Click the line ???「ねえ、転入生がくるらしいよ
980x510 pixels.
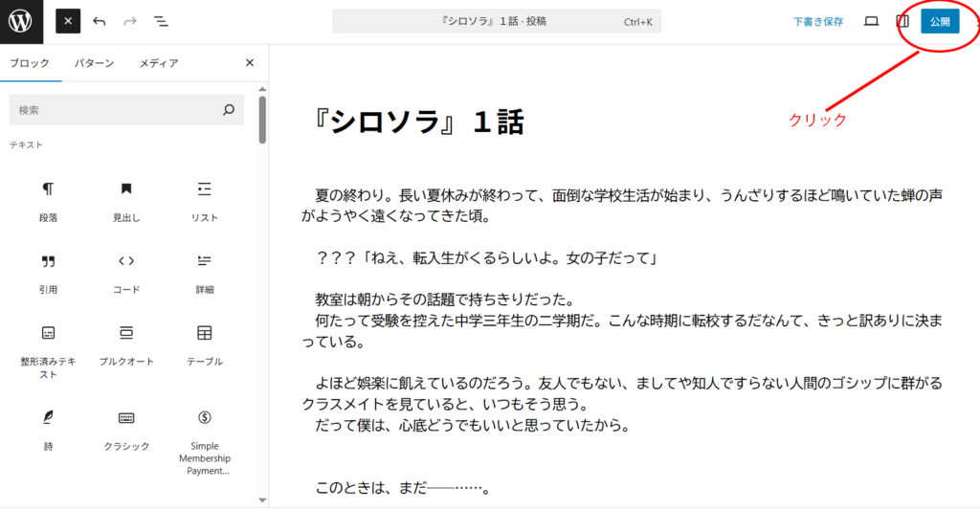point(485,258)
